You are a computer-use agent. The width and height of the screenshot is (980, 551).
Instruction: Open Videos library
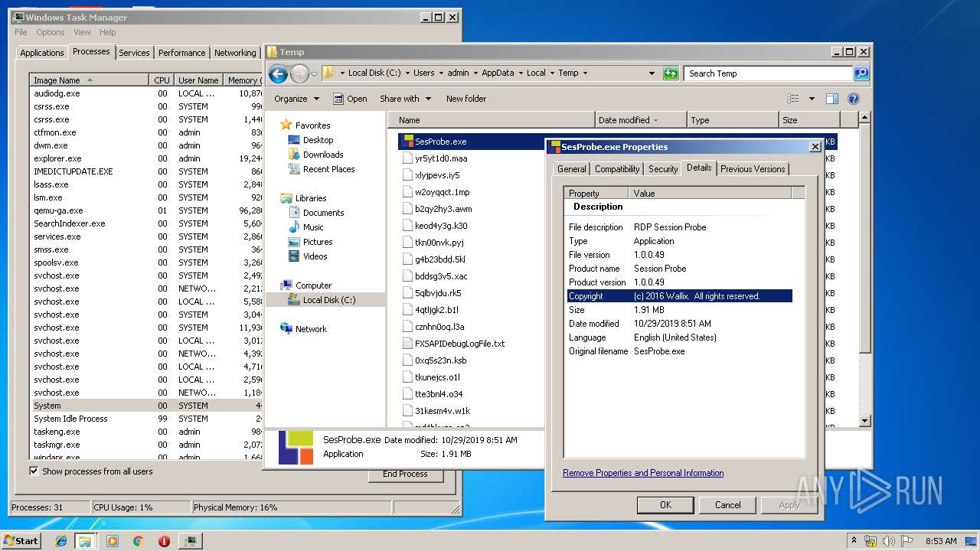[x=315, y=256]
